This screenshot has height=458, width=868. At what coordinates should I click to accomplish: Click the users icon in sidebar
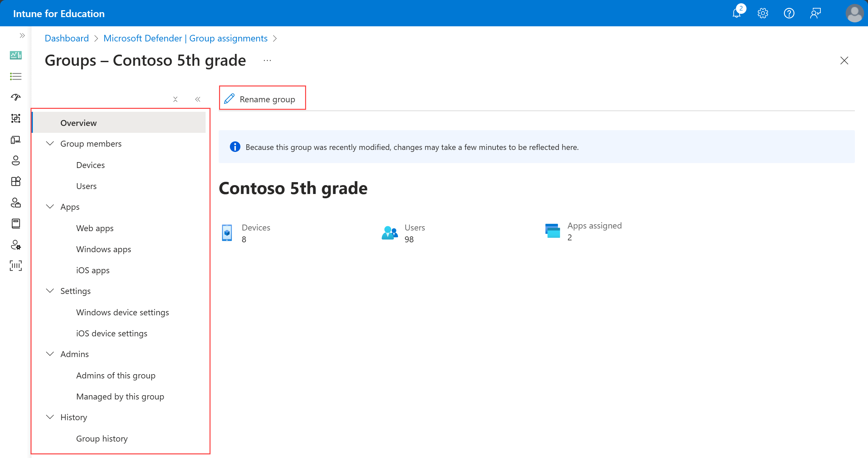coord(16,160)
